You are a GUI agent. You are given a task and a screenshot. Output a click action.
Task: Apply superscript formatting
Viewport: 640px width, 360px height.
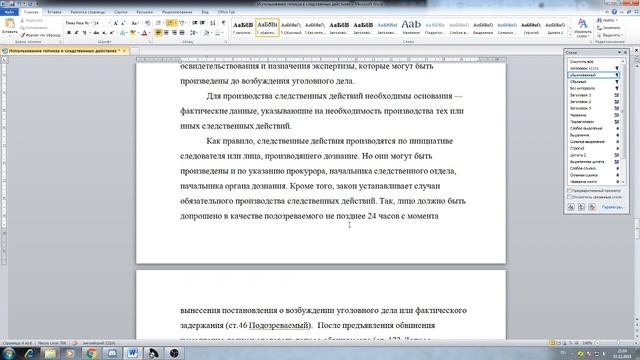[x=112, y=33]
